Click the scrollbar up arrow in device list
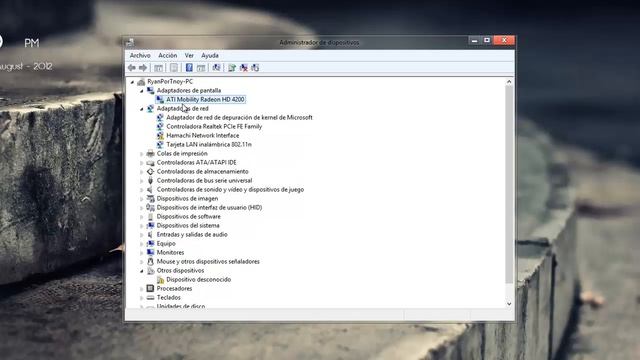 coord(509,82)
